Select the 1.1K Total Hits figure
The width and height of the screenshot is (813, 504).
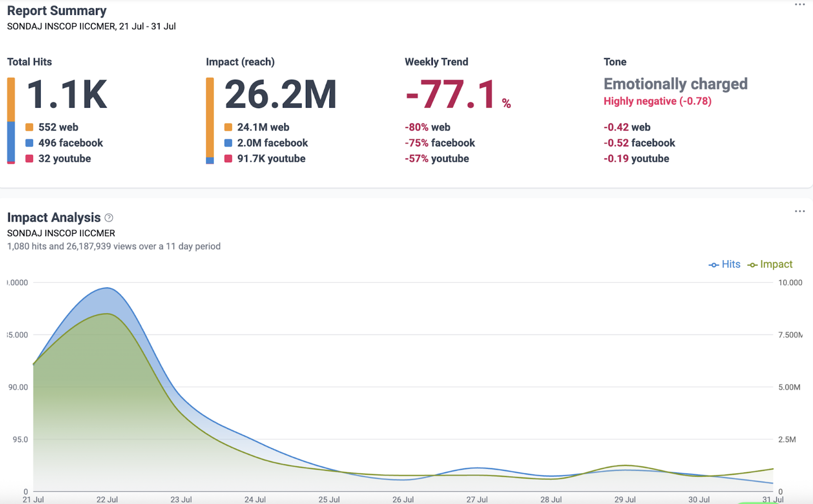click(x=67, y=95)
